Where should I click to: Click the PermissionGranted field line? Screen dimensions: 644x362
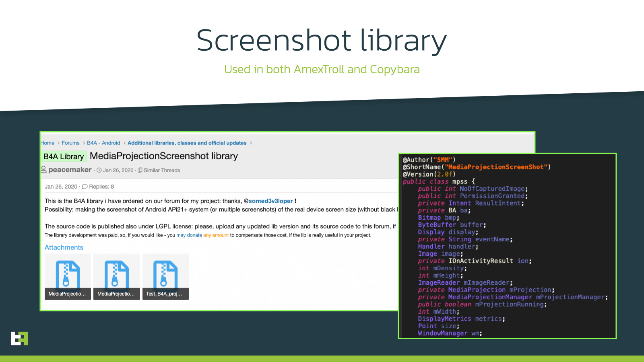(473, 196)
